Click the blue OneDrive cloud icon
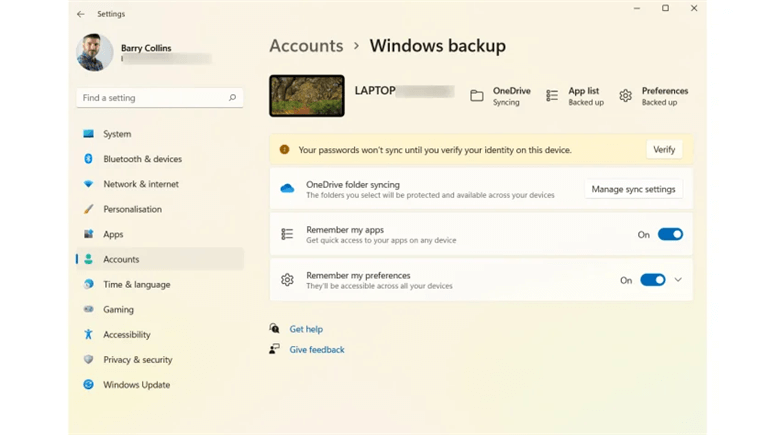This screenshot has height=435, width=775. (287, 188)
